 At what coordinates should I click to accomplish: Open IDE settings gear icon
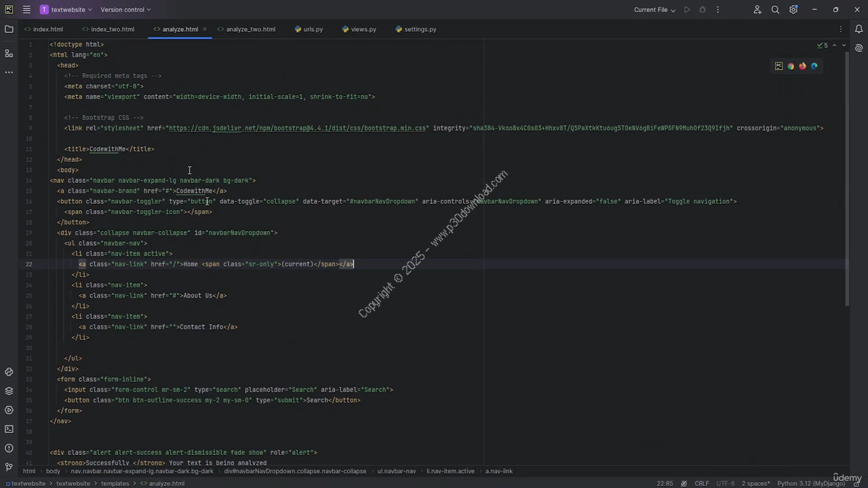coord(793,9)
